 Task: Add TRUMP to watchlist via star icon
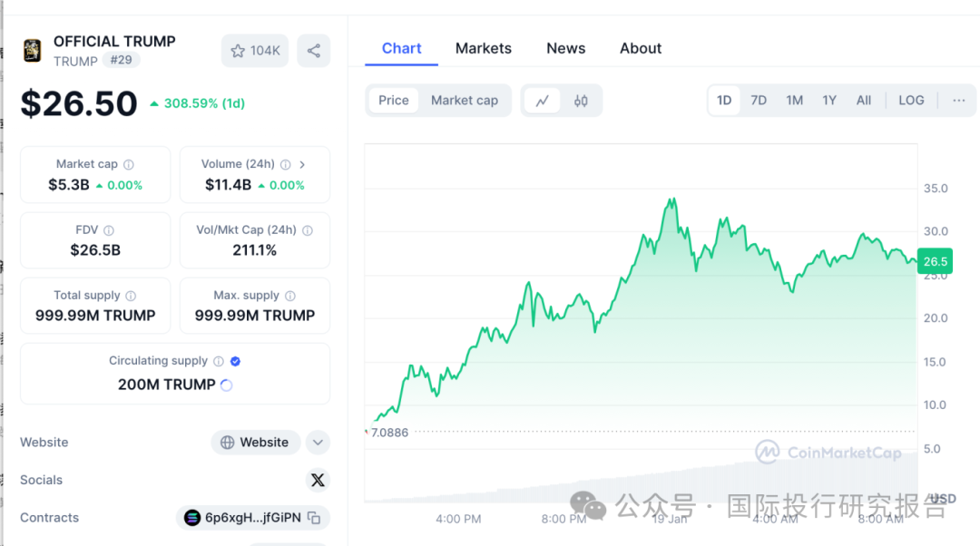[238, 51]
